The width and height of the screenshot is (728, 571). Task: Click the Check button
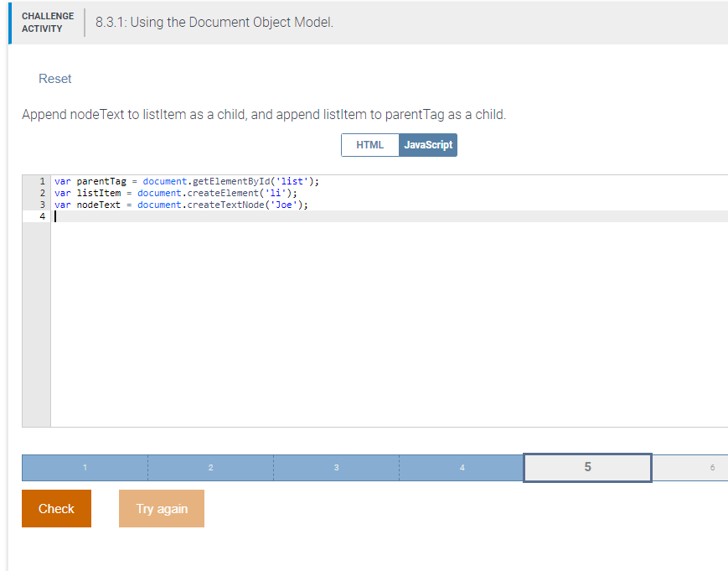click(x=56, y=508)
